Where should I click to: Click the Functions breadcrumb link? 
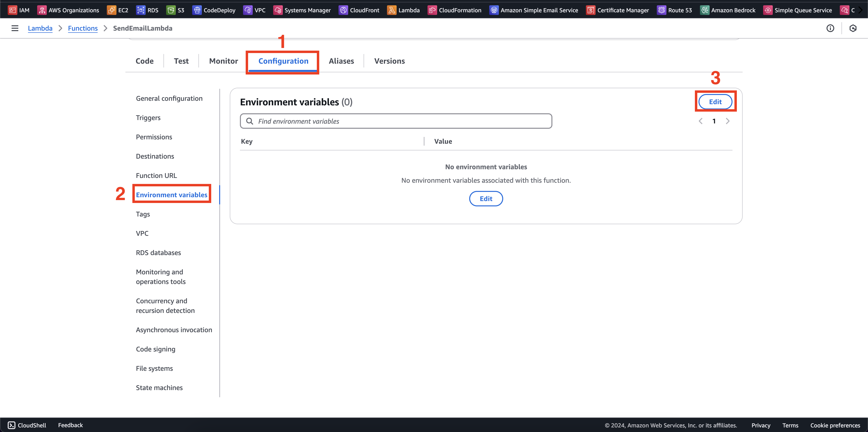tap(81, 28)
